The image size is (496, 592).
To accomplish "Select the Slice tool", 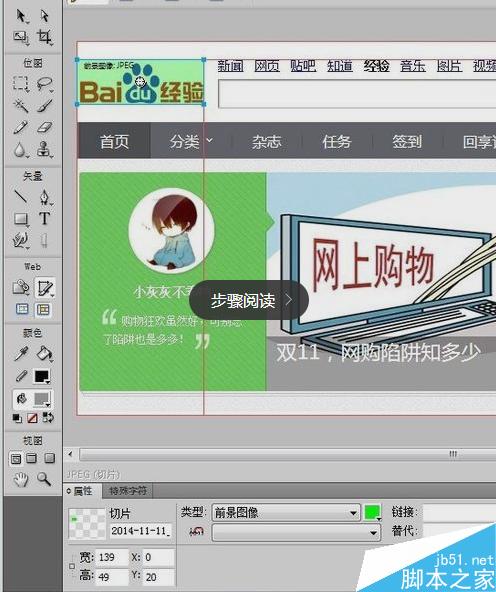I will (x=45, y=288).
